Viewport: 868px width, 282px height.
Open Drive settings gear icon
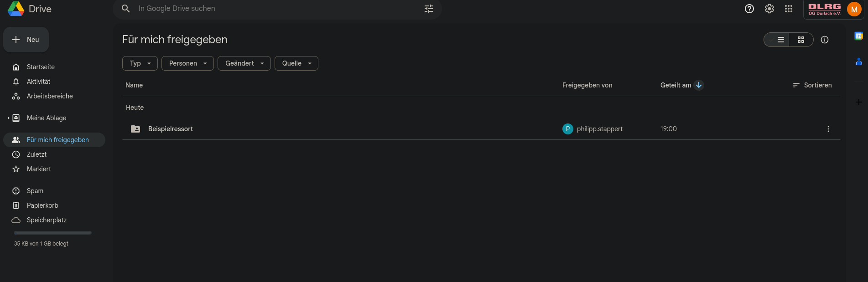pos(769,9)
